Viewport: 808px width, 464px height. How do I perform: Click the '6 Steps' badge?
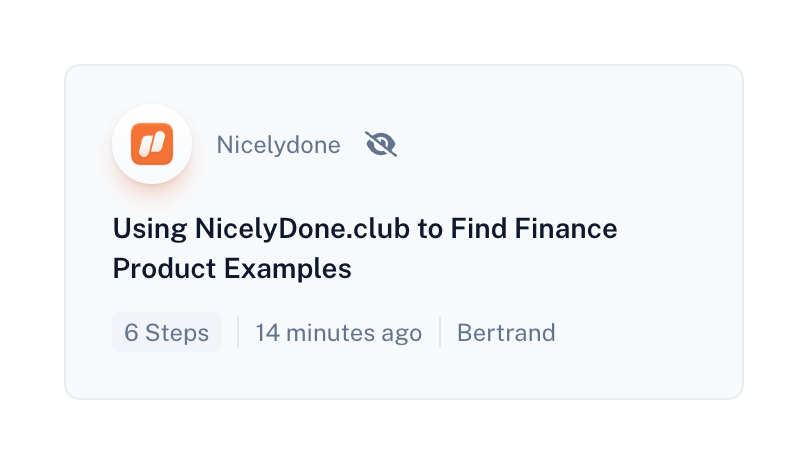tap(166, 333)
